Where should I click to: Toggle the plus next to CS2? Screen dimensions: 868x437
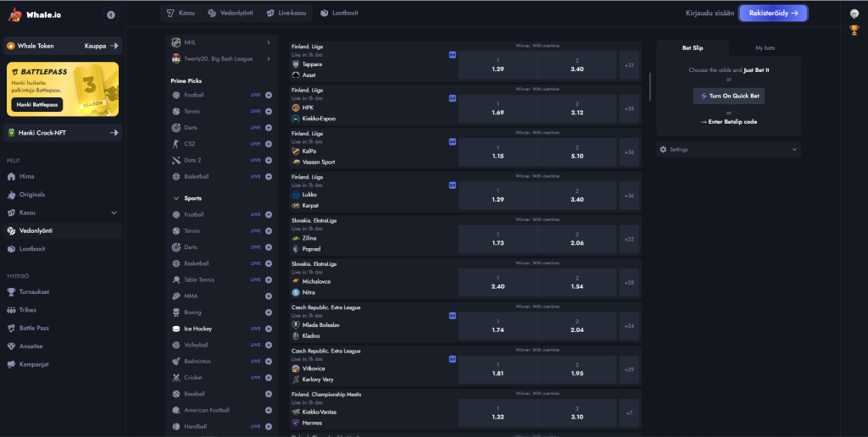(x=269, y=144)
